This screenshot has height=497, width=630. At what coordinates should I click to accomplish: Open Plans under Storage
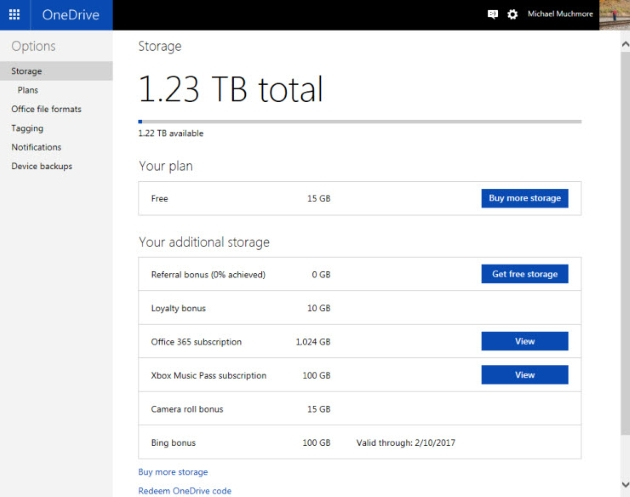[x=28, y=90]
